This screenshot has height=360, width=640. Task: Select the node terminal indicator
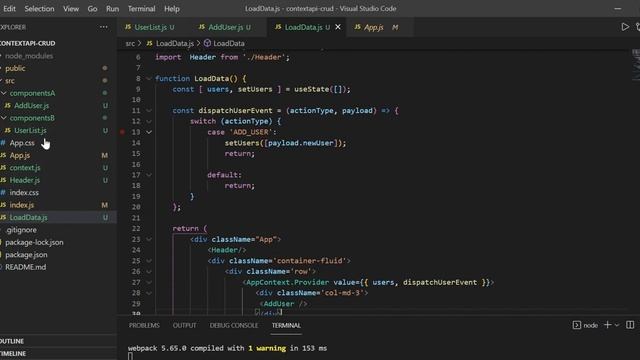click(585, 325)
